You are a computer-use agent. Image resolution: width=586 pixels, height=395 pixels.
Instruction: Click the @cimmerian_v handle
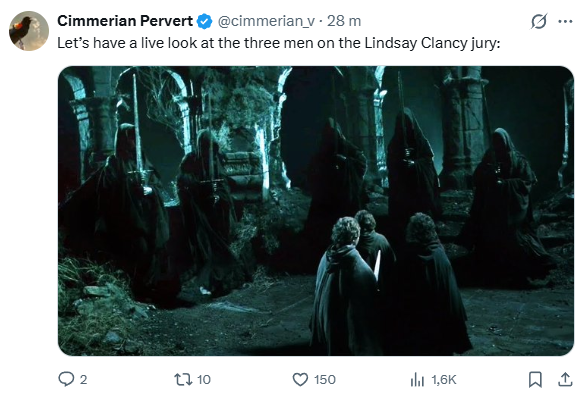click(266, 21)
